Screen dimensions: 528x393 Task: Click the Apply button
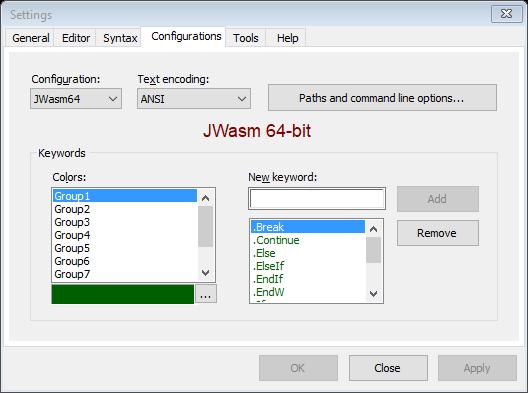tap(477, 368)
